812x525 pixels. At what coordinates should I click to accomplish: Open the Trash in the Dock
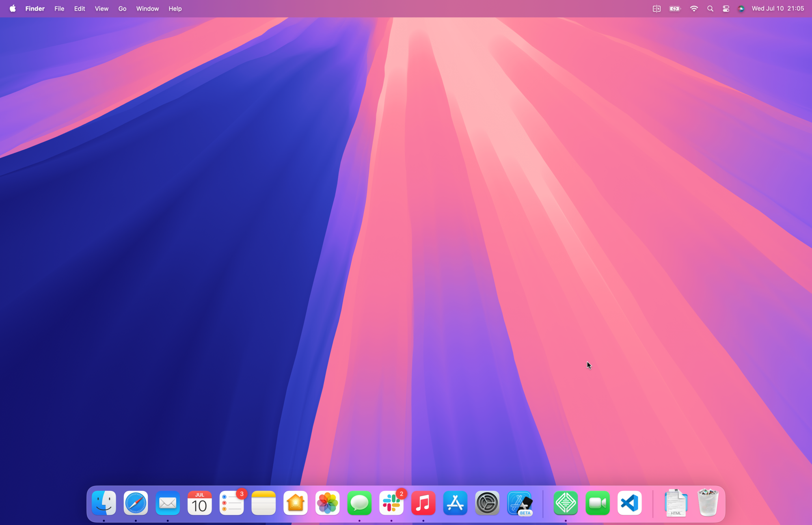click(708, 503)
